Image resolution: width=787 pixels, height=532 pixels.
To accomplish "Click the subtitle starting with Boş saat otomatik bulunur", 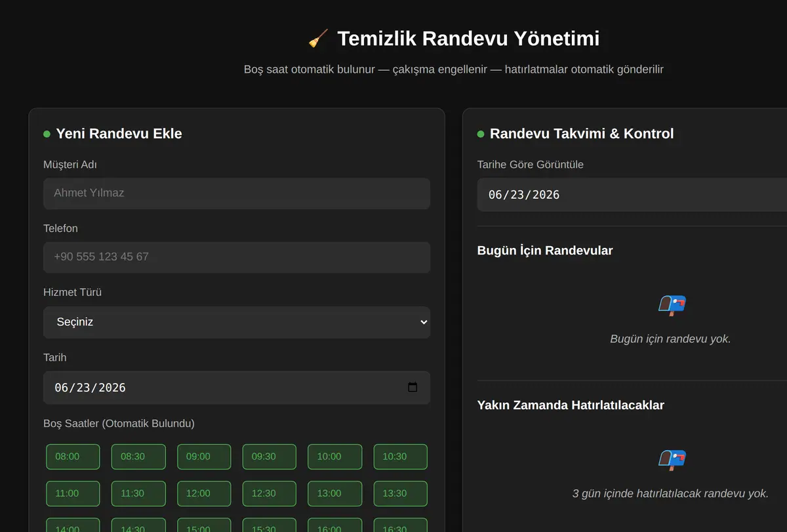I will 454,69.
